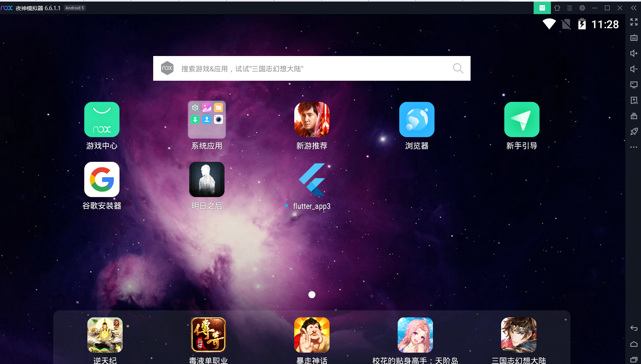Viewport: 641px width, 364px height.
Task: Open the Nox app store from title bar
Action: click(x=542, y=8)
